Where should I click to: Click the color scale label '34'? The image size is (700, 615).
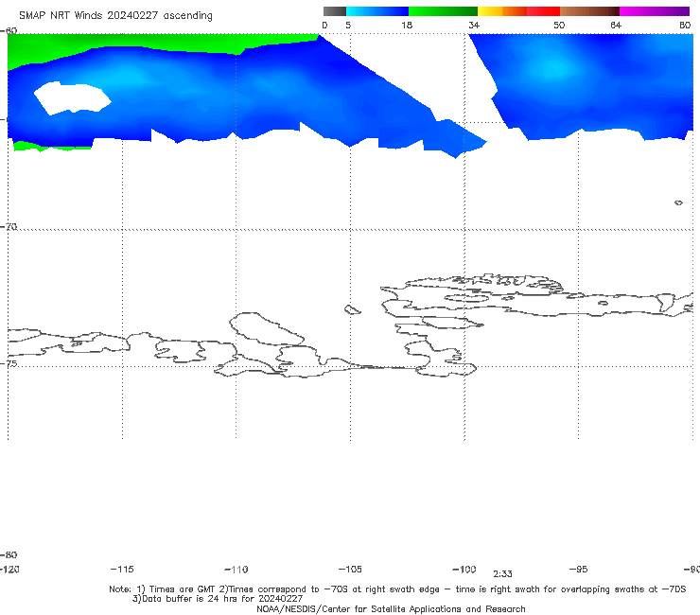click(x=474, y=26)
